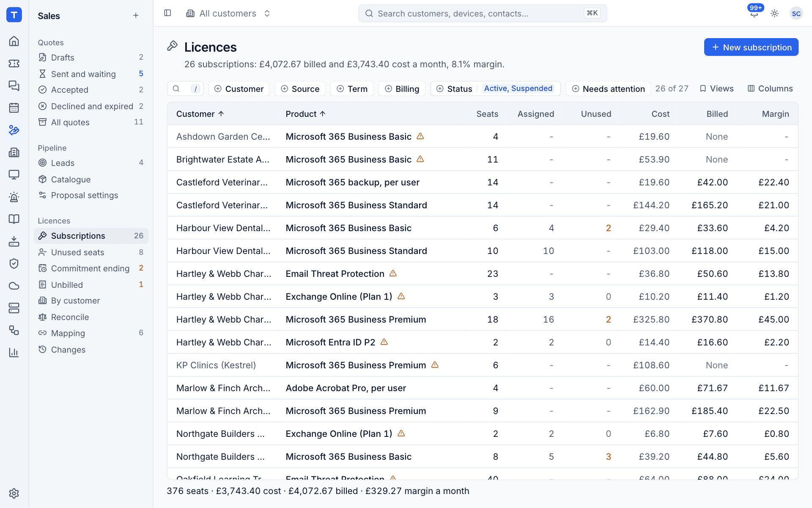The image size is (812, 508).
Task: Add a Source filter
Action: [300, 88]
